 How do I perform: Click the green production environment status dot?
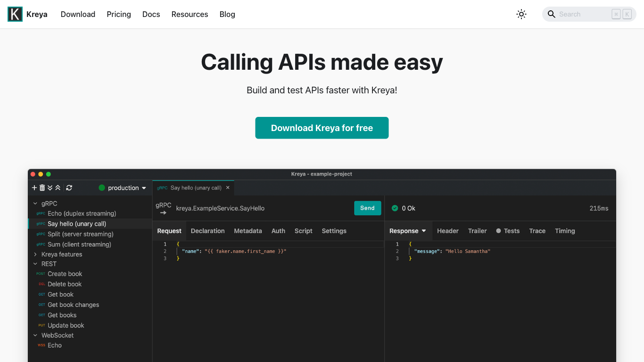pyautogui.click(x=102, y=188)
